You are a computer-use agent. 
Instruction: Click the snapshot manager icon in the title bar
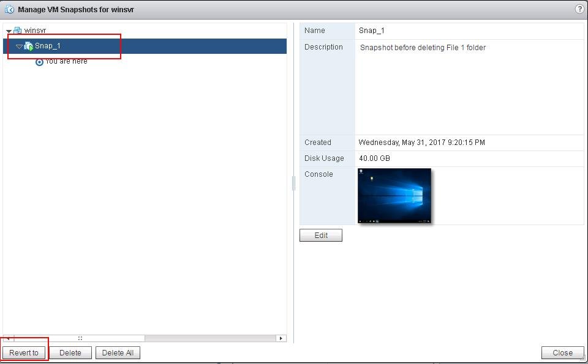pos(9,9)
